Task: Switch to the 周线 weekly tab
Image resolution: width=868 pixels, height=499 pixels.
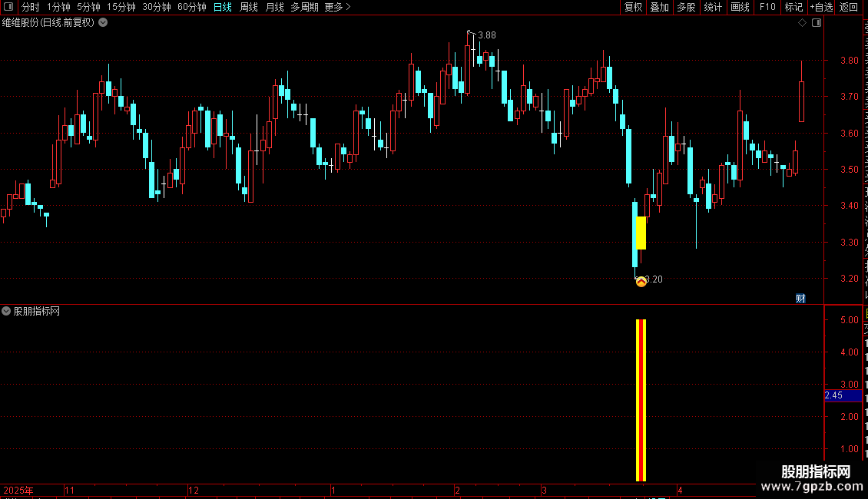Action: (x=249, y=7)
